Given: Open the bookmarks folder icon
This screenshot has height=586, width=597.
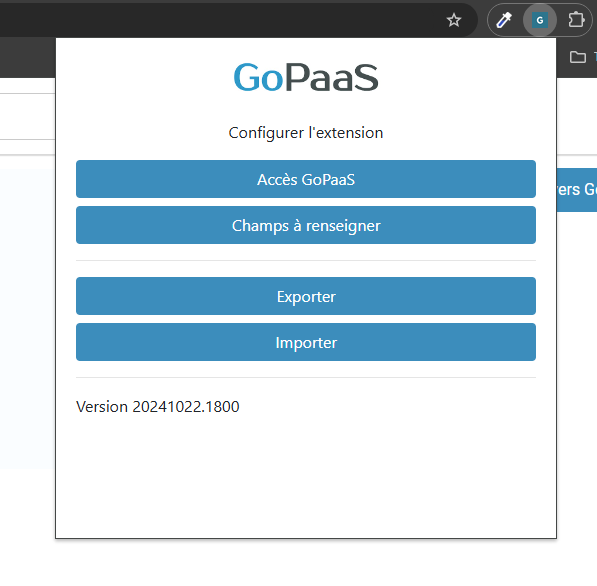Looking at the screenshot, I should pos(578,57).
